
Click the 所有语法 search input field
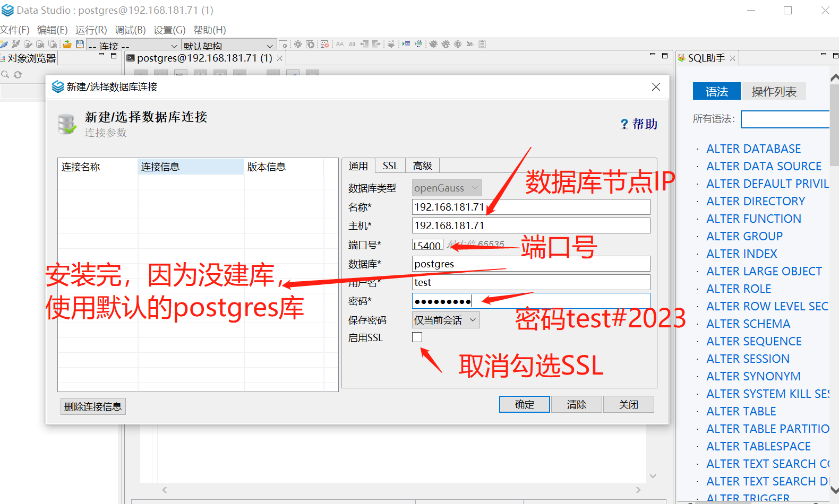[x=785, y=119]
